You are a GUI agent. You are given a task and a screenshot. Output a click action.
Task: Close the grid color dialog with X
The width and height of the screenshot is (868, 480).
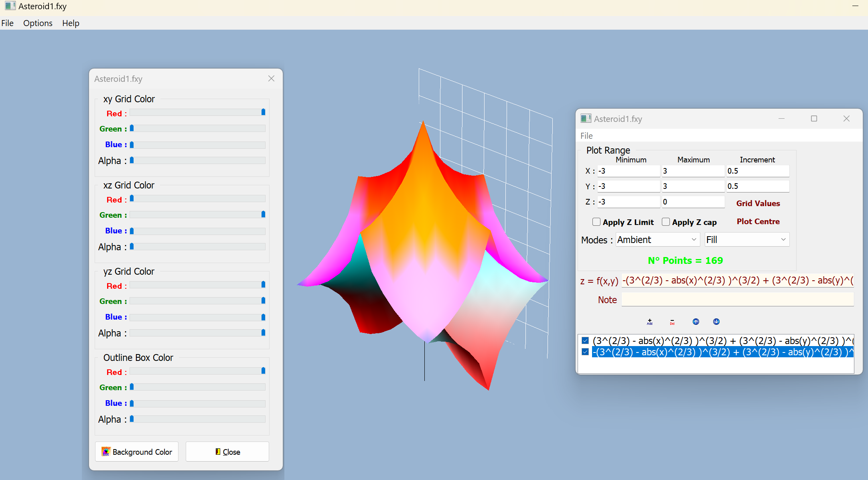click(272, 79)
